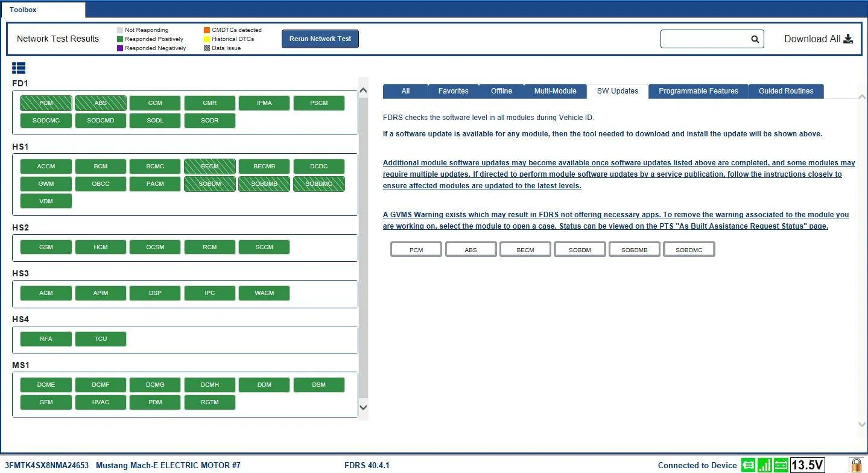
Task: Select the ACCM module
Action: 46,167
